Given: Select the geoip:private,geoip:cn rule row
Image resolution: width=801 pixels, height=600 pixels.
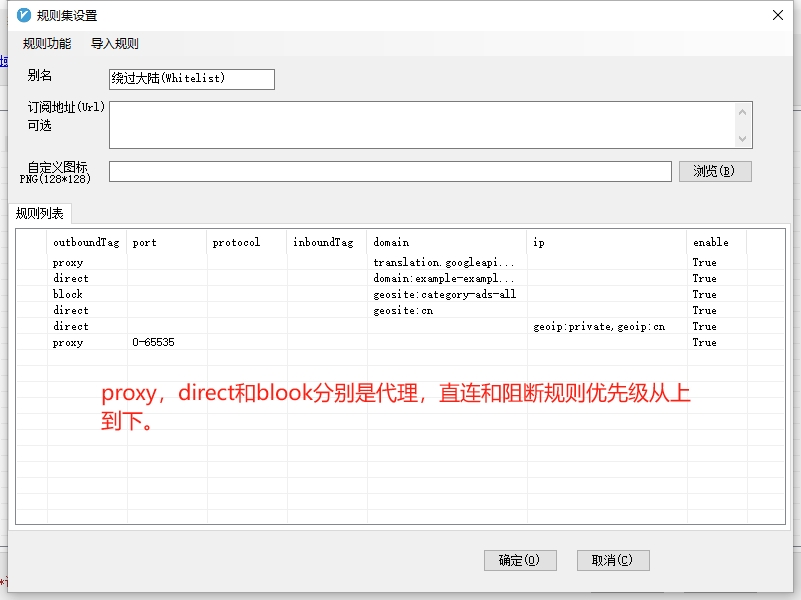Looking at the screenshot, I should coord(598,327).
